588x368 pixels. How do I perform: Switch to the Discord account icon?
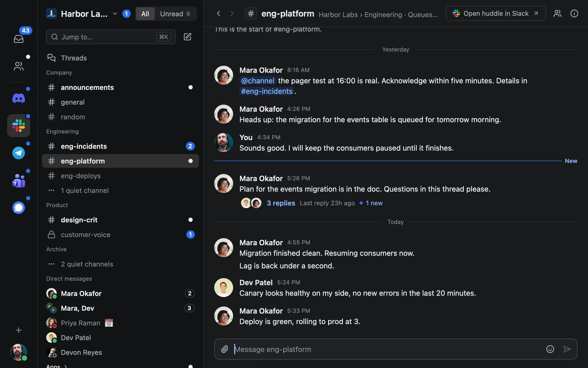click(19, 98)
